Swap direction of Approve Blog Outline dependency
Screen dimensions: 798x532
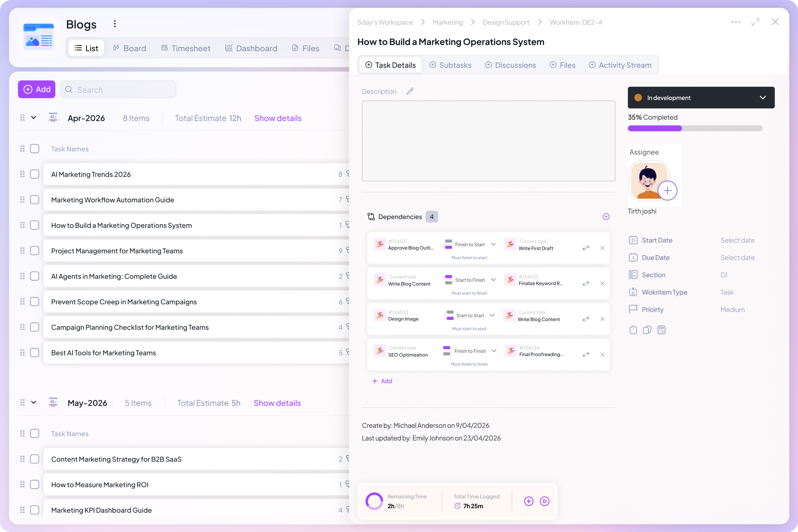586,248
